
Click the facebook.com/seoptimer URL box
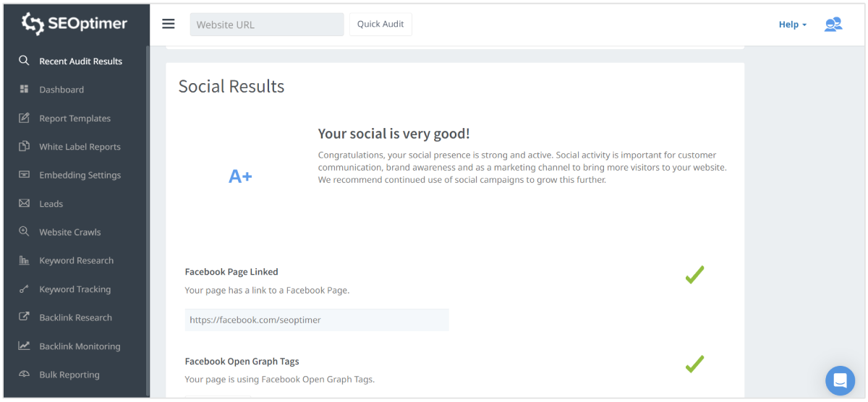[x=317, y=320]
